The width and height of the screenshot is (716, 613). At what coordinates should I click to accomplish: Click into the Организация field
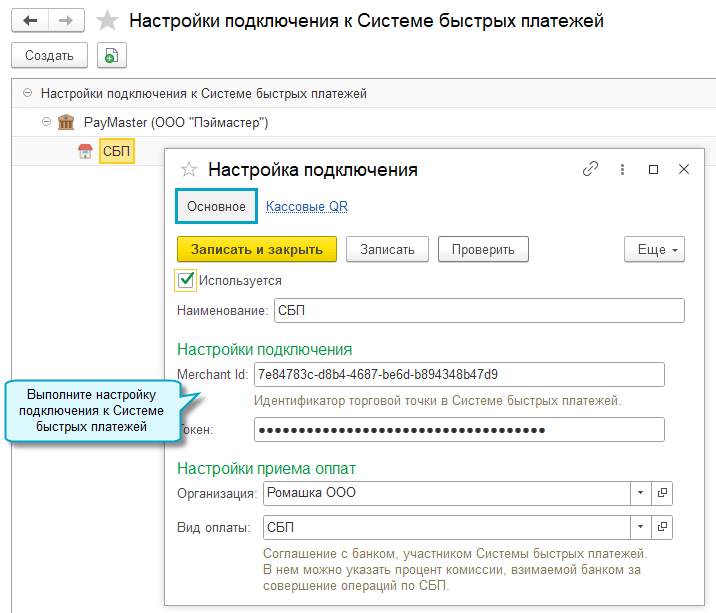click(447, 493)
